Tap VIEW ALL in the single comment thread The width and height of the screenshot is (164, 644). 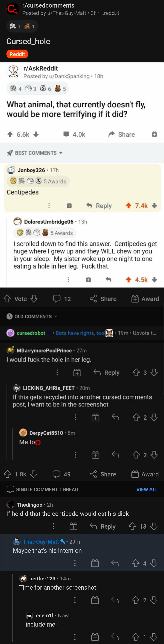pyautogui.click(x=148, y=489)
